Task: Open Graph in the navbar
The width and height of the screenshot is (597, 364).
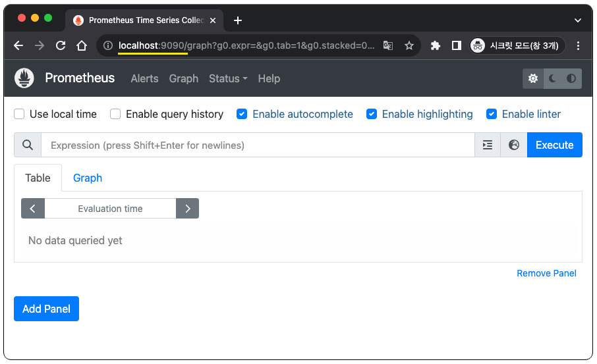Action: [184, 79]
